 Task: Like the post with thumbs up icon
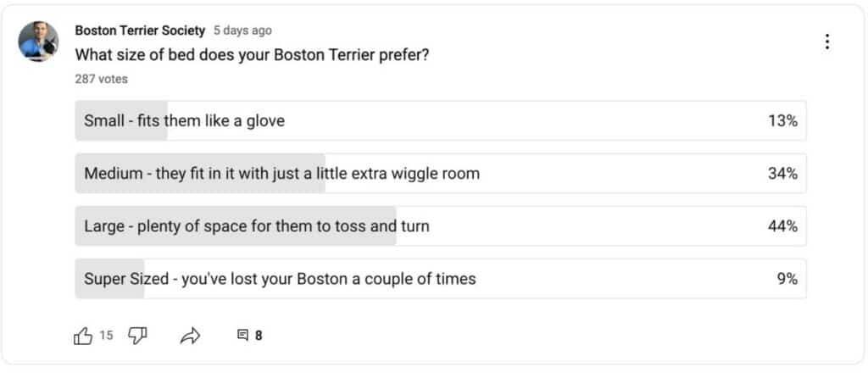(83, 336)
